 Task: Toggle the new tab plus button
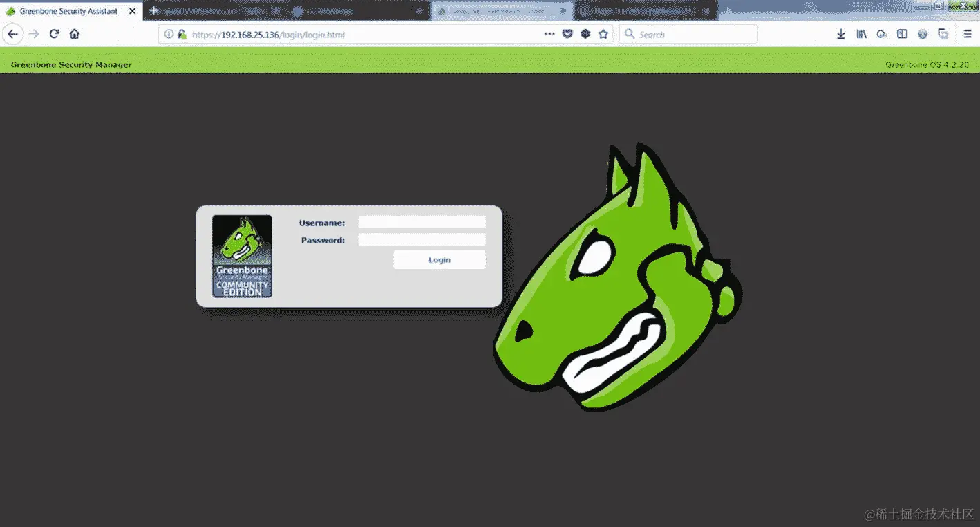pos(153,10)
